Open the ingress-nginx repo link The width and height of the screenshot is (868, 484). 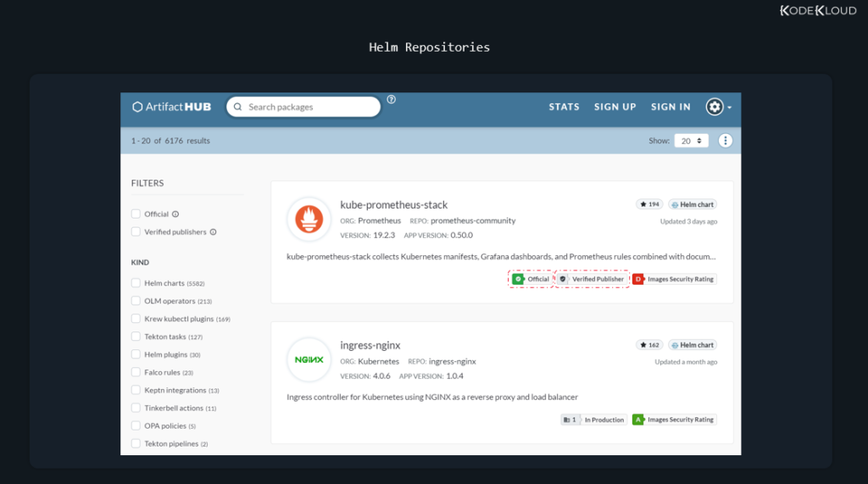click(x=453, y=361)
